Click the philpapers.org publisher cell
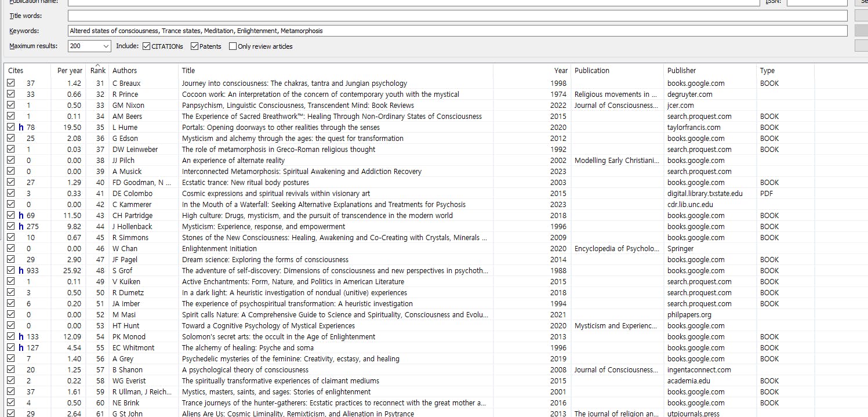This screenshot has width=868, height=417. (x=689, y=315)
